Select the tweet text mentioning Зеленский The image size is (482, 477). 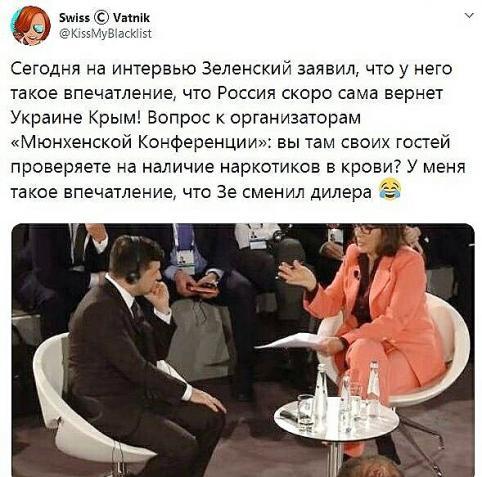238,130
